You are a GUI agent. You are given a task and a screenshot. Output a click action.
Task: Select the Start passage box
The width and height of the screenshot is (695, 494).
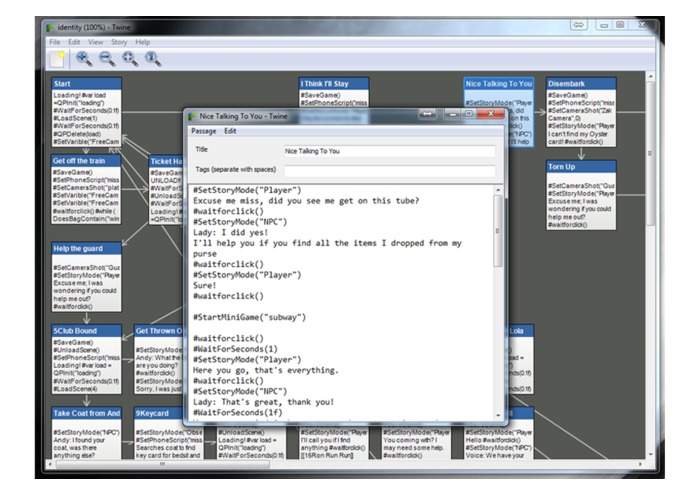point(86,113)
